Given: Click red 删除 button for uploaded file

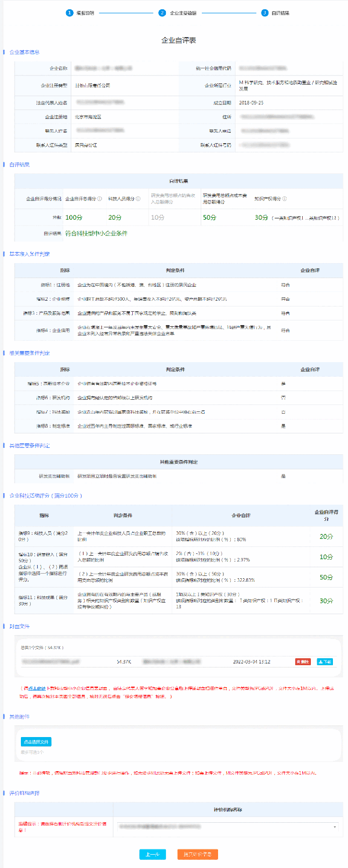Looking at the screenshot, I should point(303,661).
